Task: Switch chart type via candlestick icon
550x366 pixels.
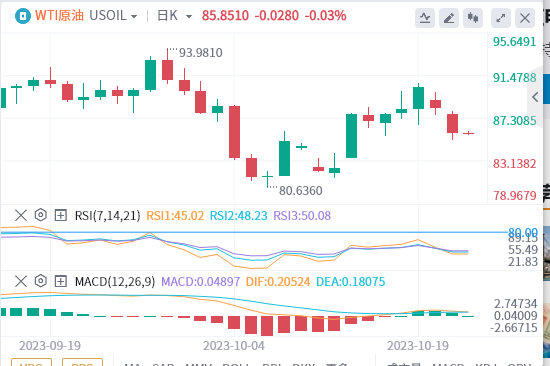Action: pos(473,18)
